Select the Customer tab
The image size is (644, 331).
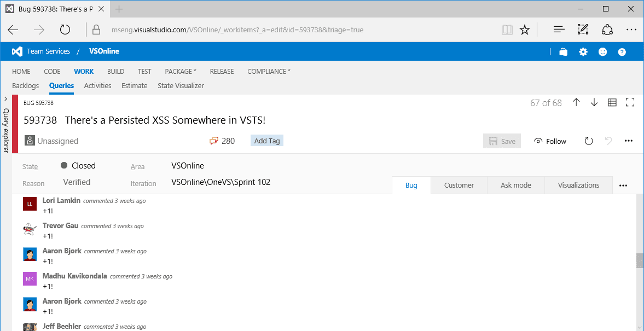(459, 185)
